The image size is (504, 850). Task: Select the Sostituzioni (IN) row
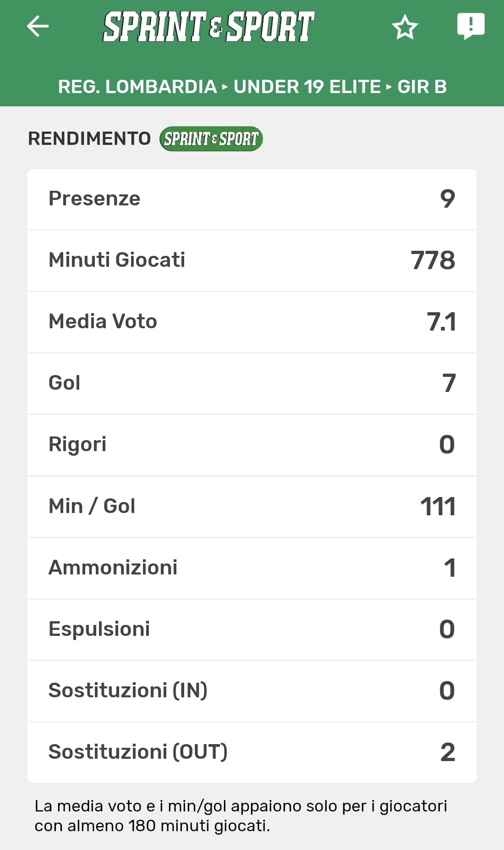tap(252, 691)
